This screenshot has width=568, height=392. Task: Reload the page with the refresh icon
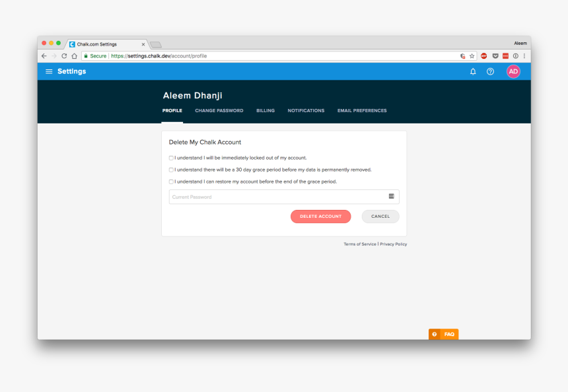tap(64, 56)
